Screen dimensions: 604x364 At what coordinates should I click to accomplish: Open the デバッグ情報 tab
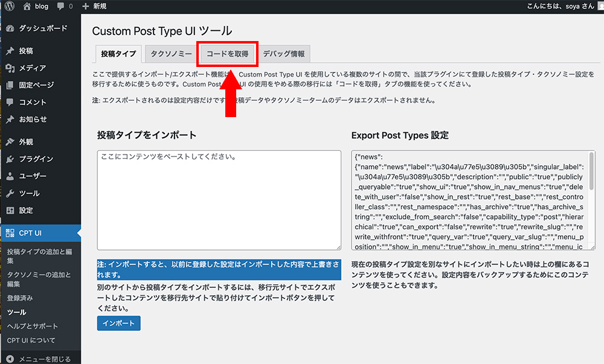284,53
